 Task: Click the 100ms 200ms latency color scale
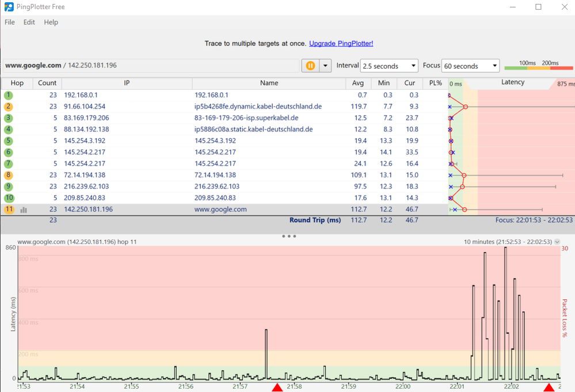(x=538, y=65)
